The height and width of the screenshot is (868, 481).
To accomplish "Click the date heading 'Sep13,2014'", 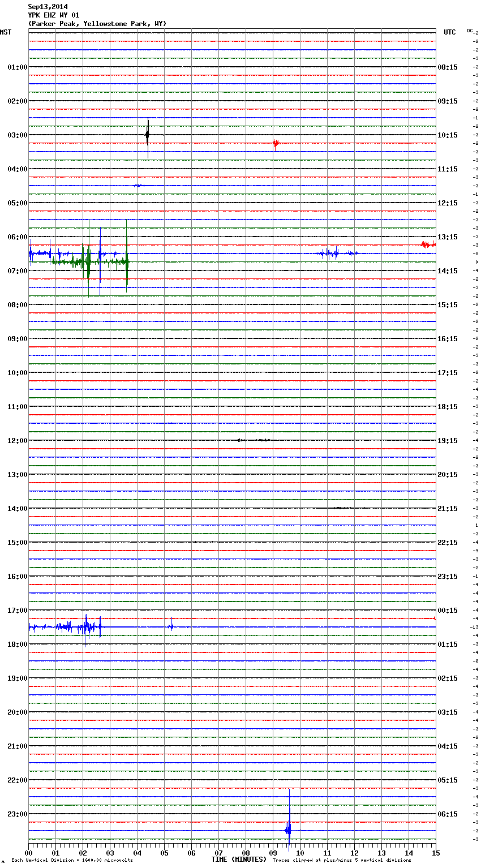I will click(x=48, y=7).
